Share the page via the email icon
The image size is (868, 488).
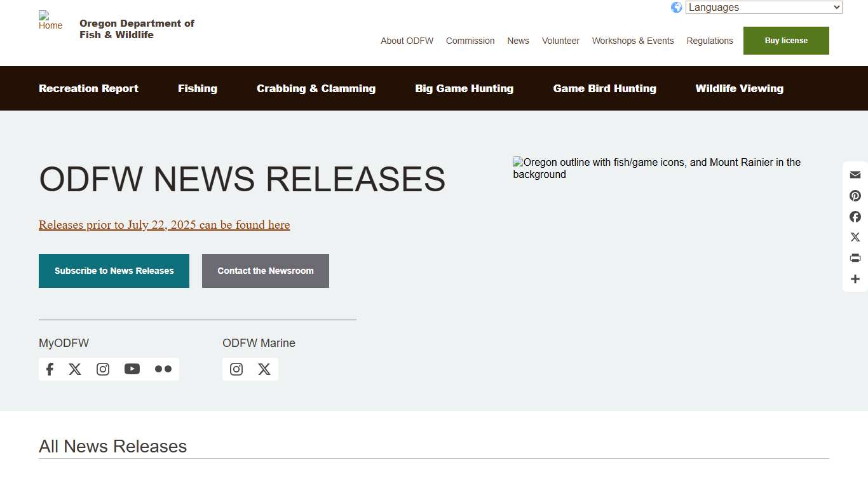[855, 174]
